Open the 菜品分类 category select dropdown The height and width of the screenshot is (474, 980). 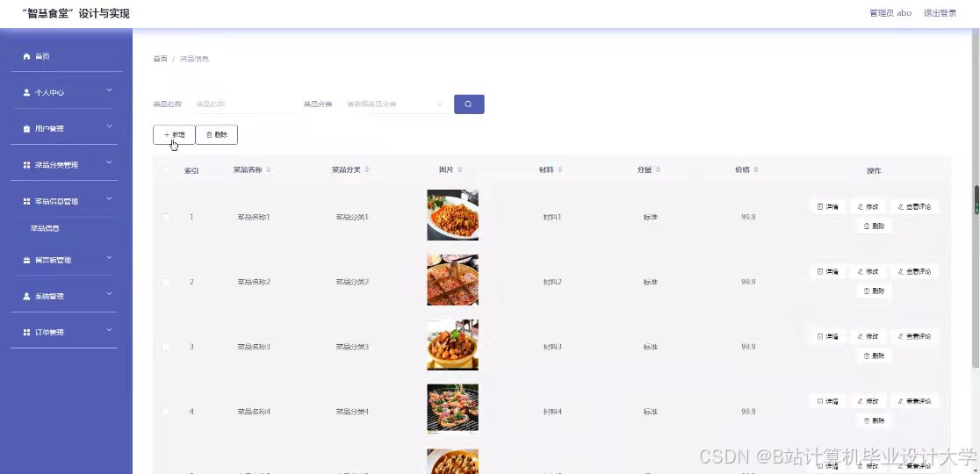point(394,104)
